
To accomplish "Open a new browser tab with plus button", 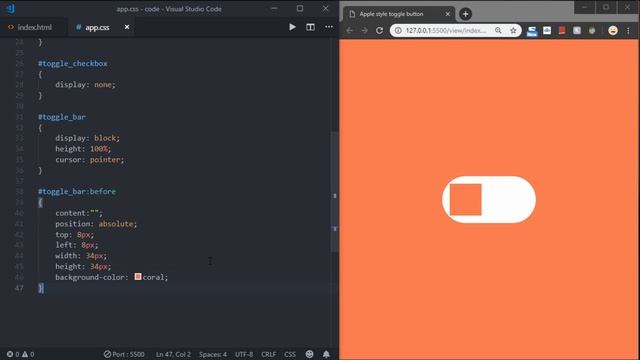I will 465,14.
